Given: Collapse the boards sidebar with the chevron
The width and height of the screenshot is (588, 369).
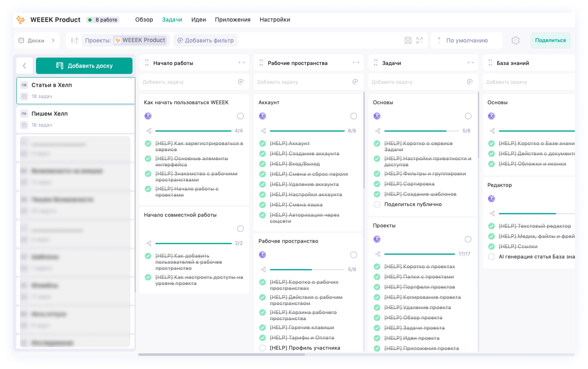Looking at the screenshot, I should tap(25, 66).
